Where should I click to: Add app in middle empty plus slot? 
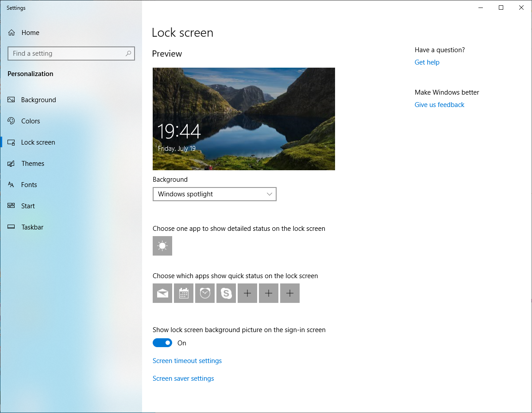[x=269, y=293]
